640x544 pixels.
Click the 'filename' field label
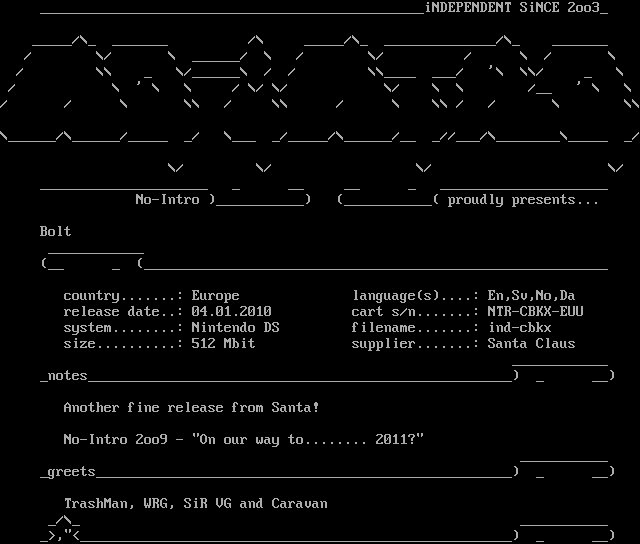tap(384, 328)
